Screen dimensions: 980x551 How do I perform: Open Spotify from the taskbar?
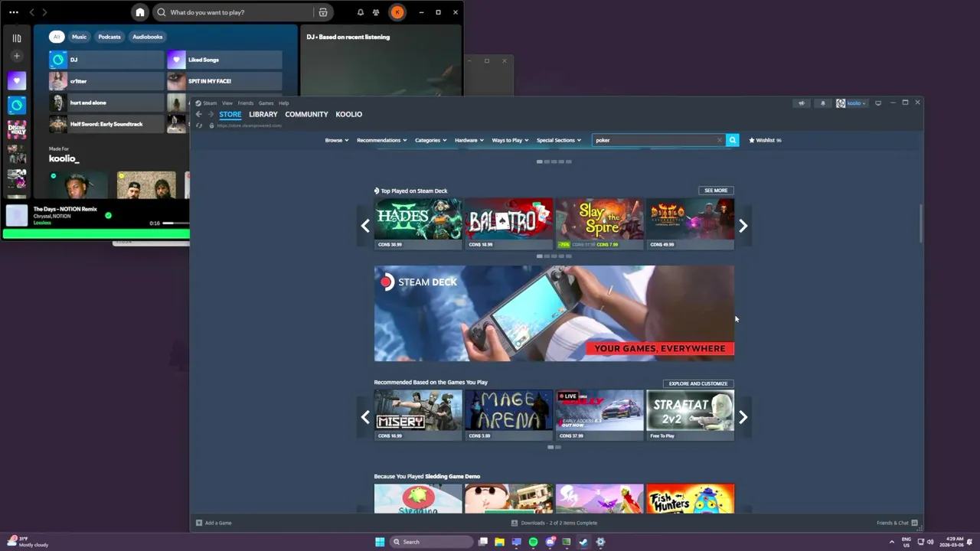[533, 542]
